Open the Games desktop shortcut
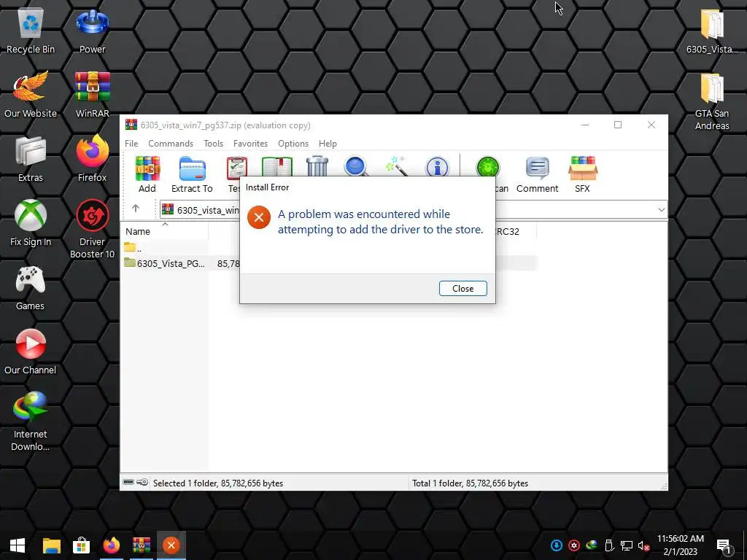This screenshot has height=560, width=747. 31,287
